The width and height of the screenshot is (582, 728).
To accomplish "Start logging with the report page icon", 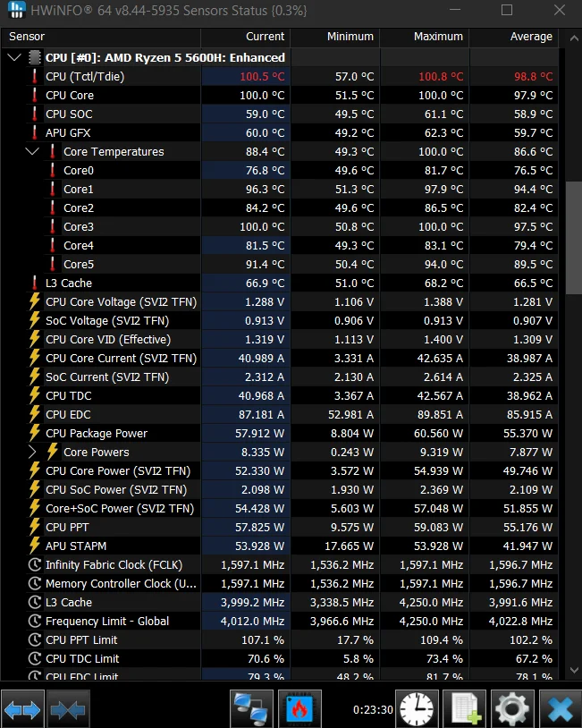I will pos(464,708).
